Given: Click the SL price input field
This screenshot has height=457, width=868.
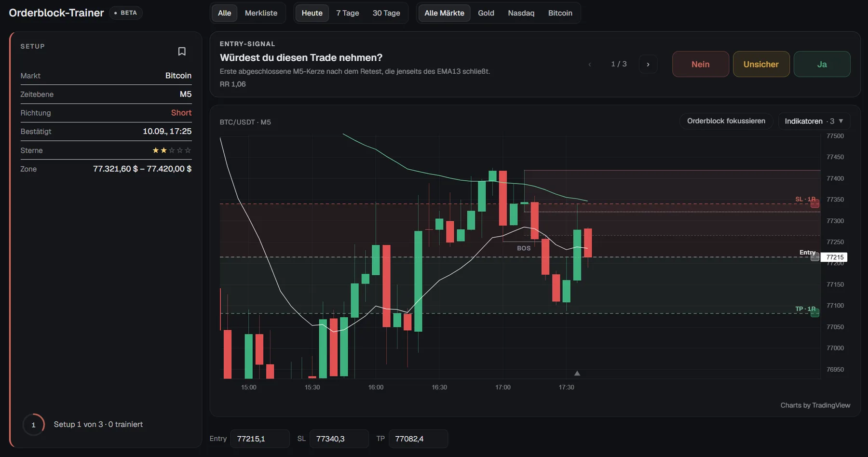Looking at the screenshot, I should pyautogui.click(x=339, y=439).
